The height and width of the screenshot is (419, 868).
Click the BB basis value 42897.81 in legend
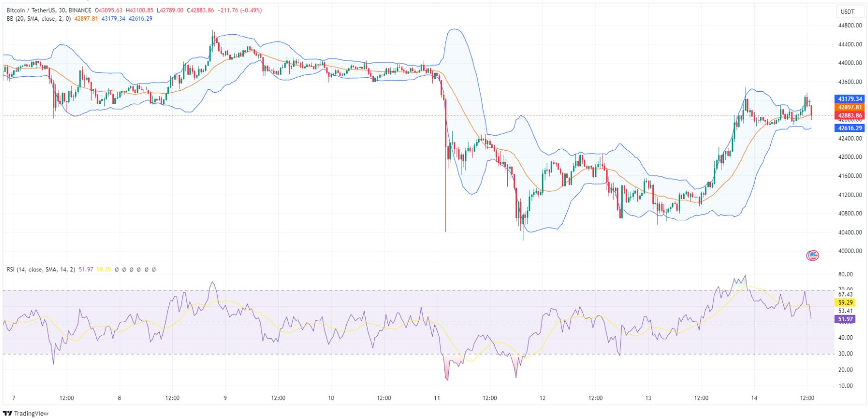86,19
